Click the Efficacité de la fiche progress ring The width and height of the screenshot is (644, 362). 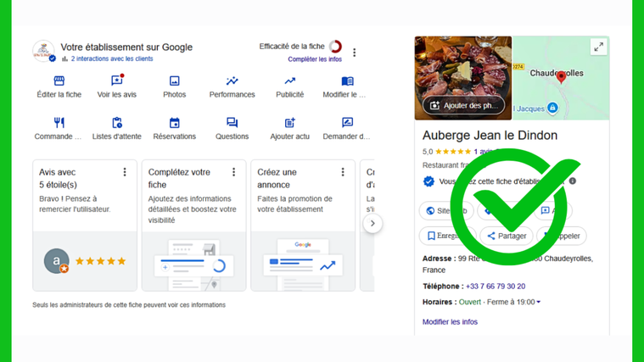[335, 47]
